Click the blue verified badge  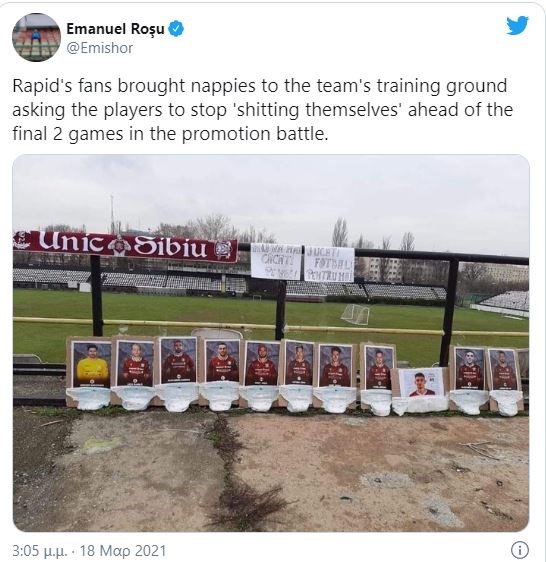coord(176,29)
